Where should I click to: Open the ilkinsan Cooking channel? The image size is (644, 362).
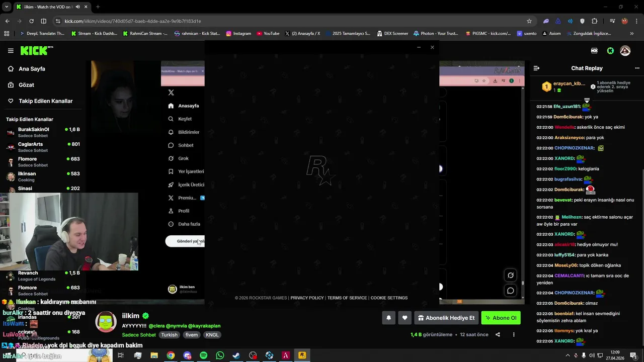(43, 176)
